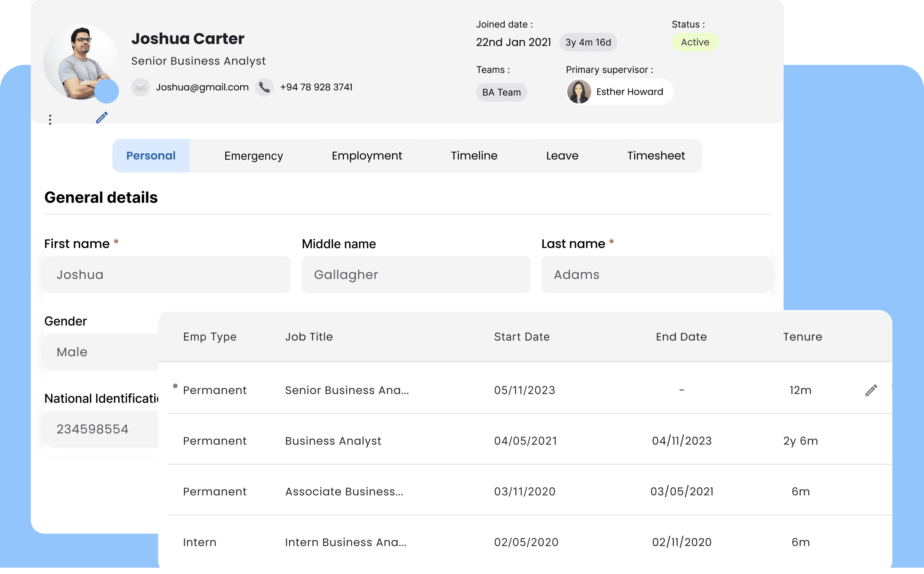Go to the Timeline tab

point(474,156)
